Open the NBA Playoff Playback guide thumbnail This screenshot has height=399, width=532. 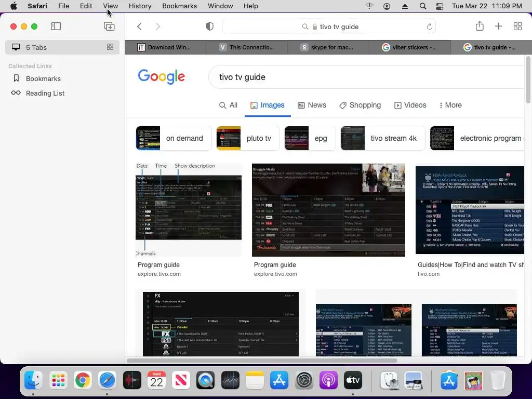470,210
